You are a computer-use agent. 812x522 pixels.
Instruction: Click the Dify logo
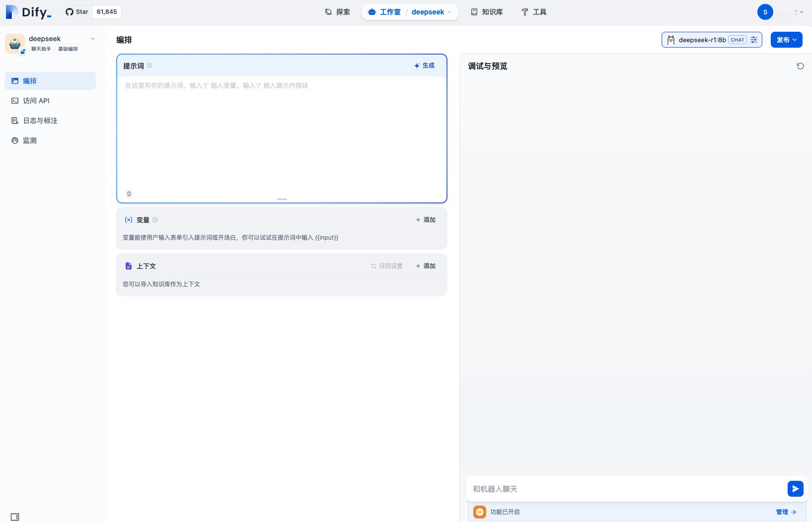click(x=28, y=12)
